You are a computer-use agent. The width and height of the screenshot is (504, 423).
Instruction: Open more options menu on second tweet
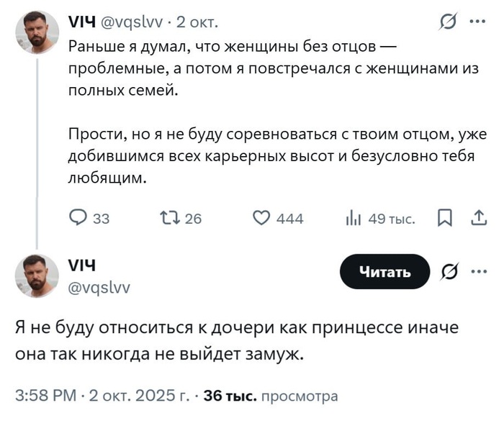coord(477,271)
